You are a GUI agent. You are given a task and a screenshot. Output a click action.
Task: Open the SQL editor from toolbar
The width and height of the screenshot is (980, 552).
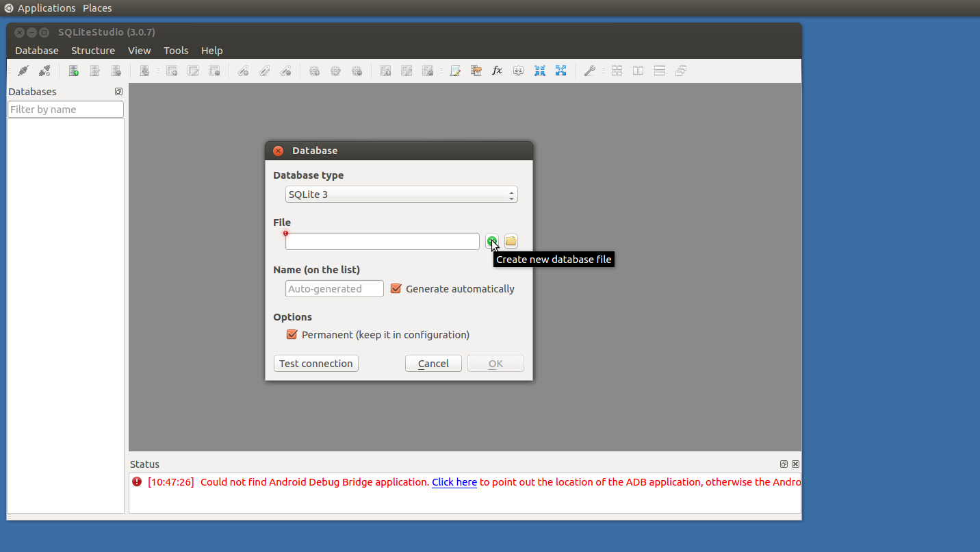point(455,71)
